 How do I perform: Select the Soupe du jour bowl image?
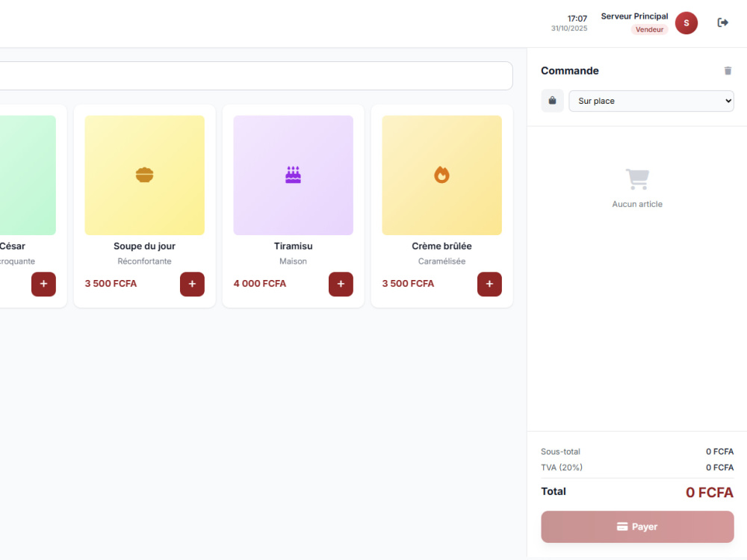144,175
